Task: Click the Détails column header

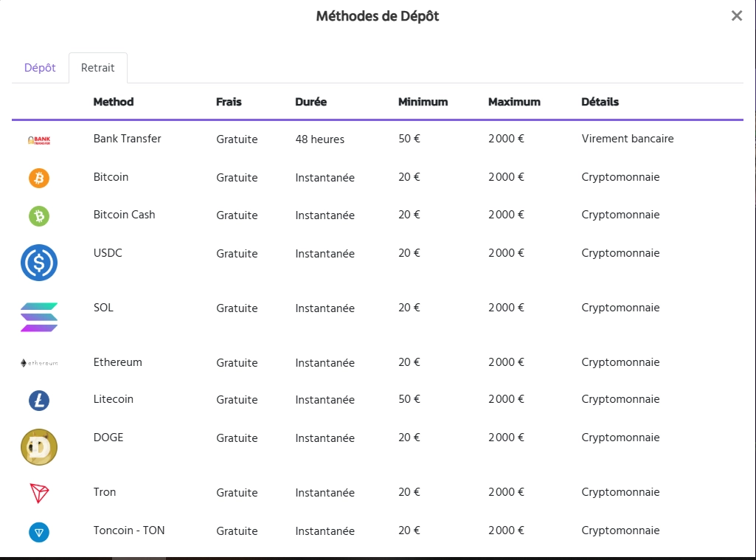Action: click(x=600, y=102)
